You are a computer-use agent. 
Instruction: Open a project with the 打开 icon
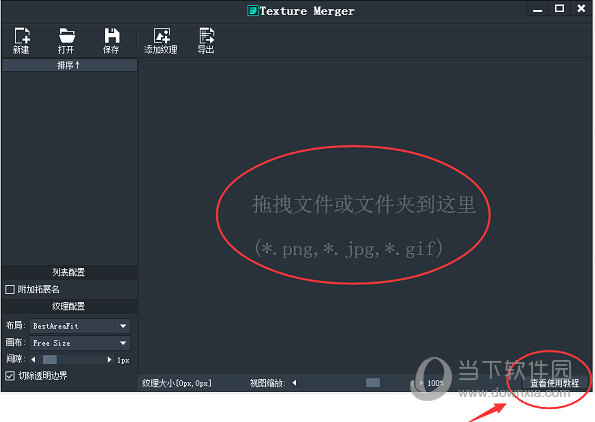click(66, 40)
